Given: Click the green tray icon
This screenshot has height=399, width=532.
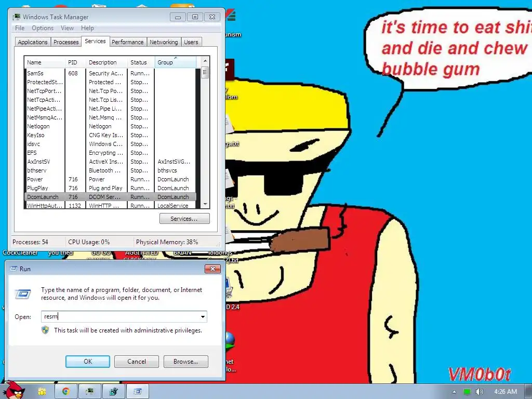Looking at the screenshot, I should point(467,392).
